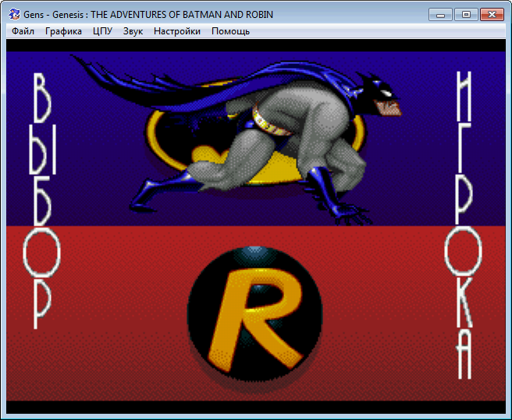The width and height of the screenshot is (512, 420).
Task: Click the vertical ВЫБОР text on the left
Action: point(41,201)
